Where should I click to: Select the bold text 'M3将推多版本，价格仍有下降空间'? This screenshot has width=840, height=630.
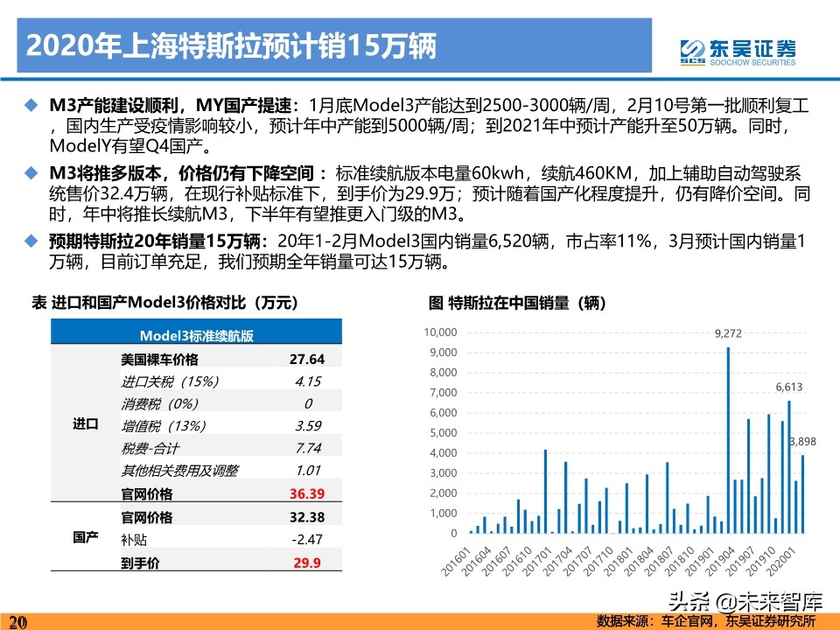pos(181,172)
